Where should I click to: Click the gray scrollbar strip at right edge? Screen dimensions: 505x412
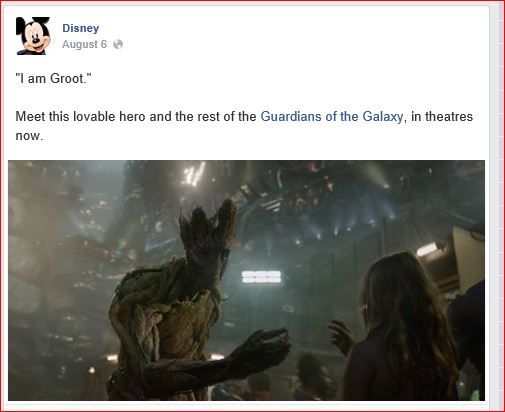click(x=499, y=207)
